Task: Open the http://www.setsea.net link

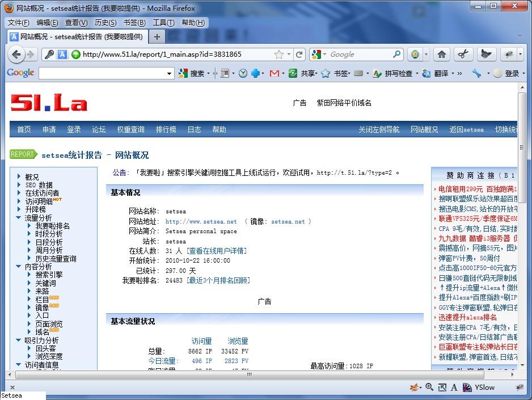Action: pos(201,221)
